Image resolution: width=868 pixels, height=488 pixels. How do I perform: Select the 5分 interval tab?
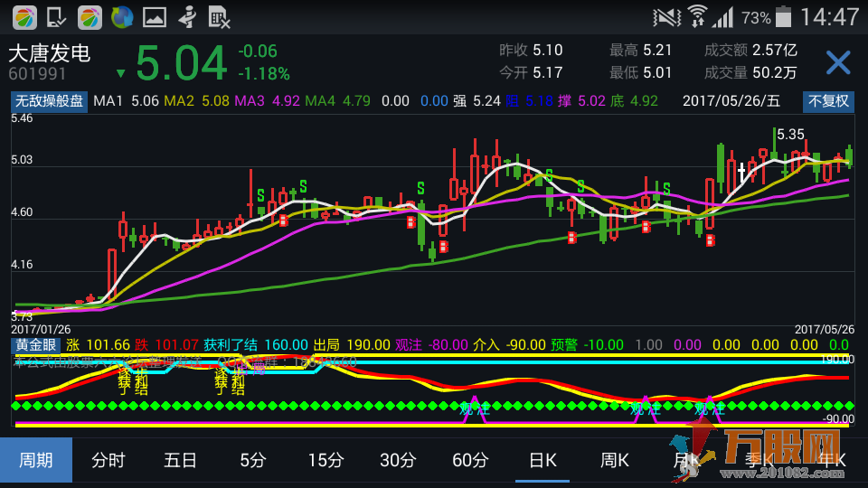coord(253,460)
